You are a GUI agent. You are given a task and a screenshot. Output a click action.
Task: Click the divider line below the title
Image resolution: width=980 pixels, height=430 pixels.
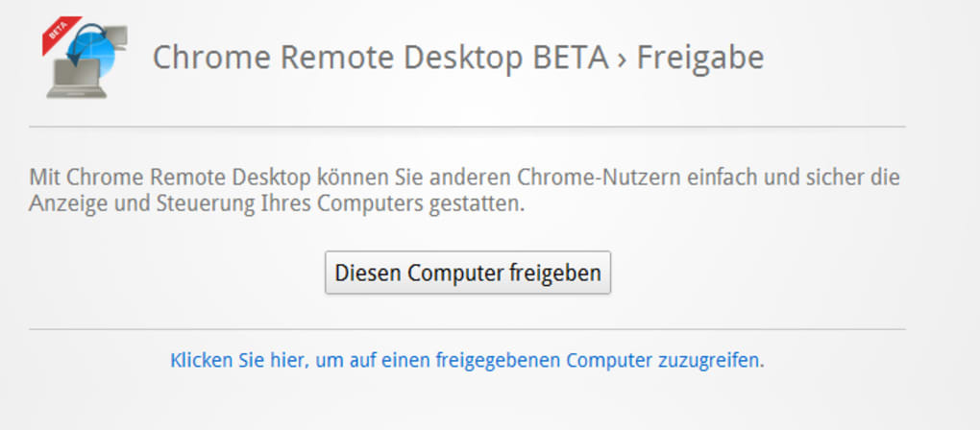(467, 127)
